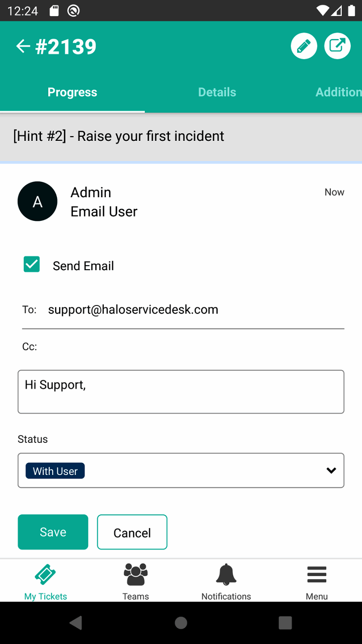This screenshot has width=362, height=644.
Task: Tap the back arrow beside #2139
Action: click(x=23, y=47)
